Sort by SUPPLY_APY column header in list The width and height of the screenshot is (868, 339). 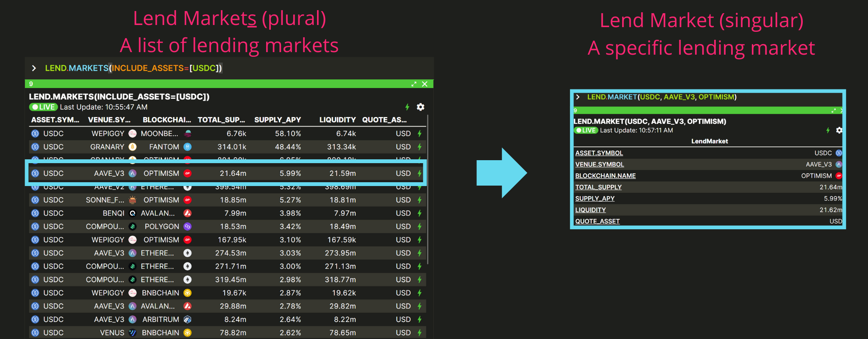278,120
